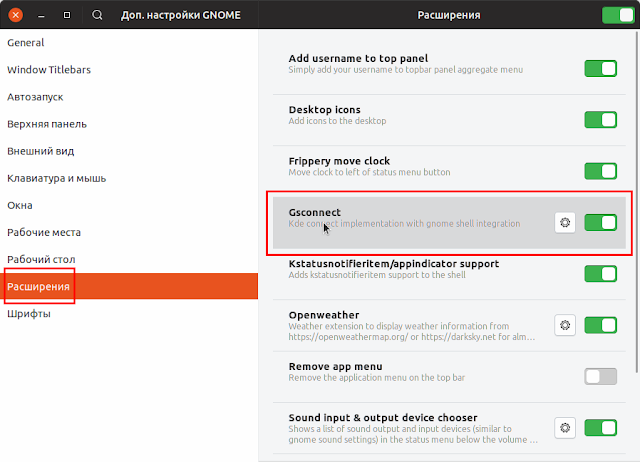Open the search icon in the header bar
Screen dimensions: 640x462
[x=97, y=15]
